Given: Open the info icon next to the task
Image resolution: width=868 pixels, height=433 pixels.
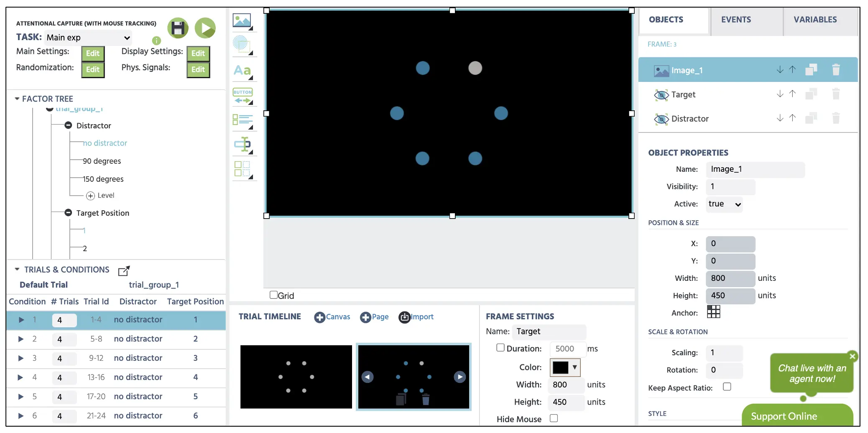Looking at the screenshot, I should (x=156, y=41).
